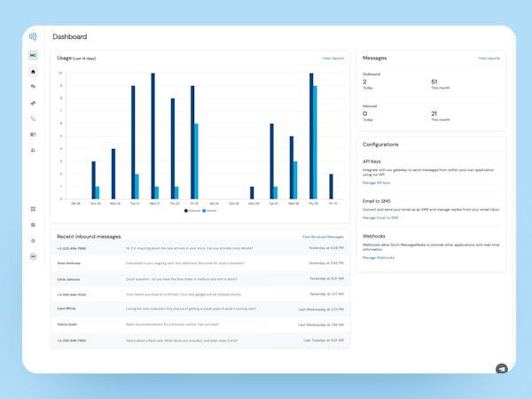
Task: Open the user avatar at sidebar bottom
Action: (33, 256)
